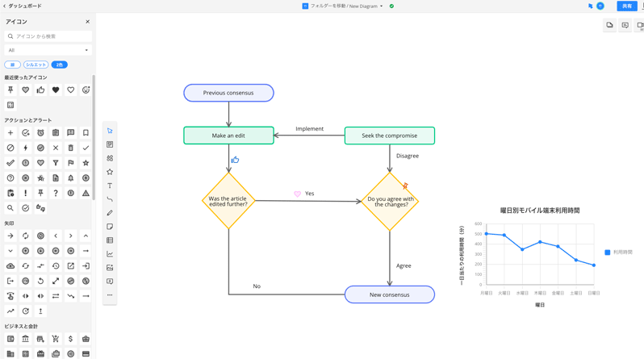Close the アイコン panel
Screen dimensions: 644x359
(x=87, y=22)
